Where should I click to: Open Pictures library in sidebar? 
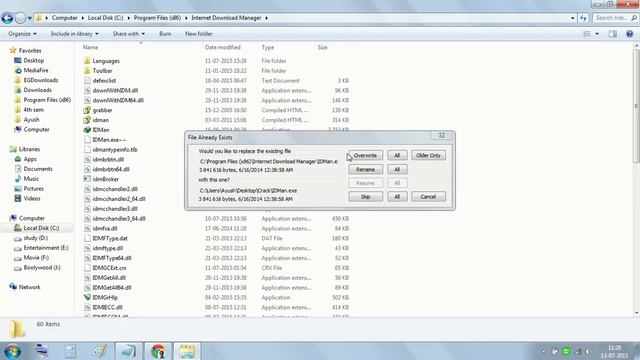33,189
